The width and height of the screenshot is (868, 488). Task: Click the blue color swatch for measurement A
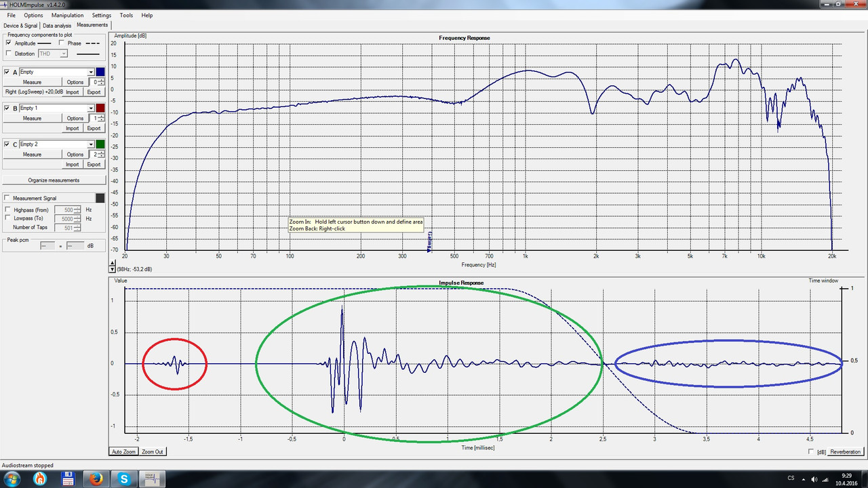[100, 72]
